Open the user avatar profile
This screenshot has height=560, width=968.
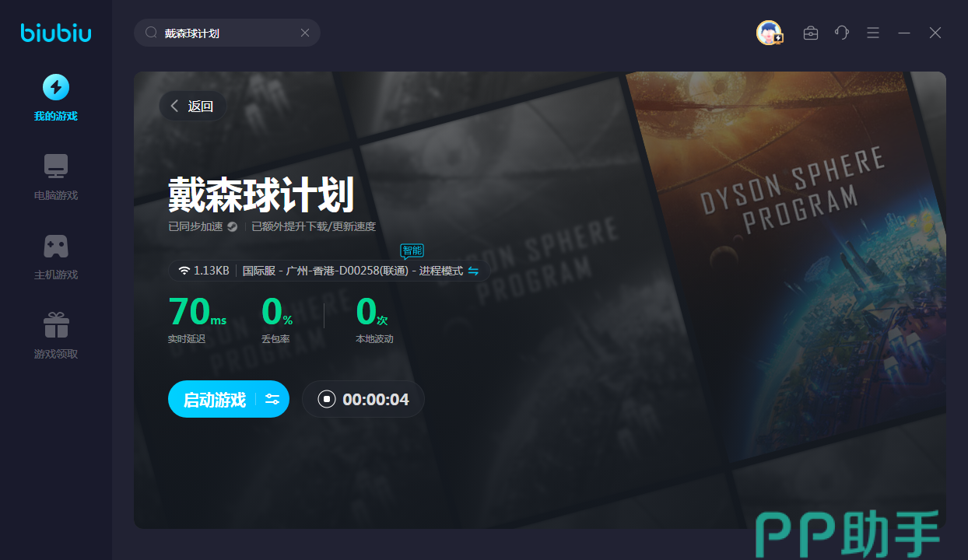(769, 33)
